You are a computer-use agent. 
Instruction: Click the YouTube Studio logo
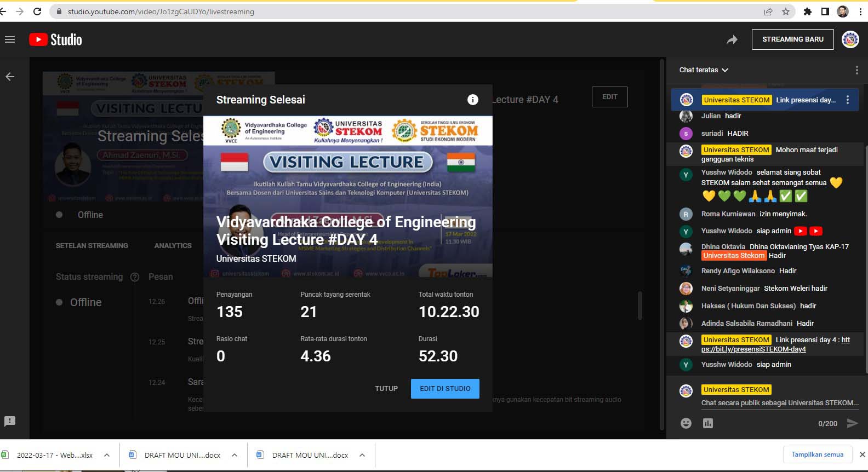pyautogui.click(x=55, y=39)
